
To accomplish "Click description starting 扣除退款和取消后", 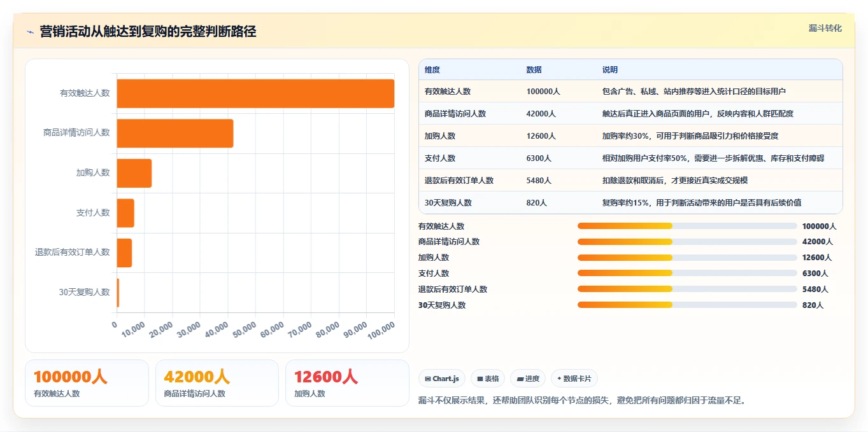I will [675, 181].
